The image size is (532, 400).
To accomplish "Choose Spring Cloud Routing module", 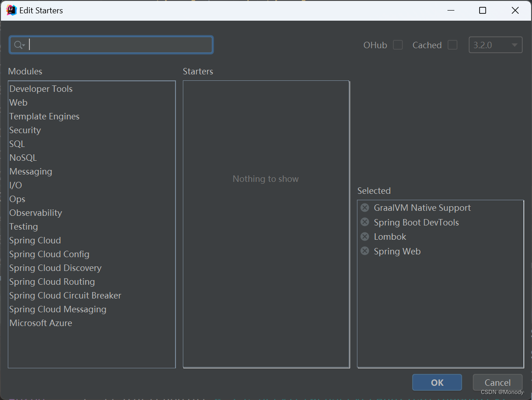I will (91, 282).
